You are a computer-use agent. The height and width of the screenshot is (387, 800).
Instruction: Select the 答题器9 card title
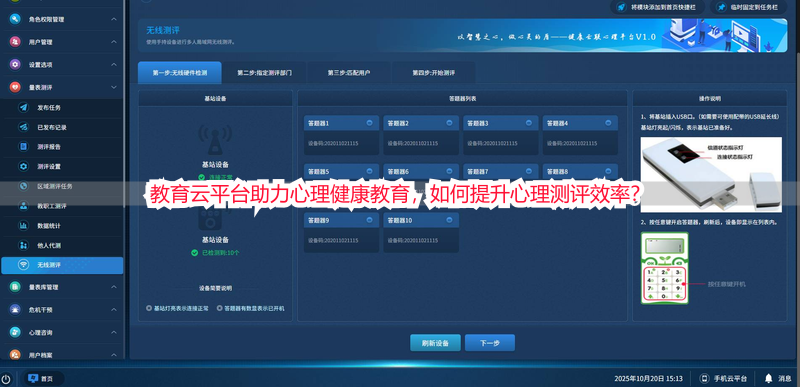pyautogui.click(x=318, y=220)
